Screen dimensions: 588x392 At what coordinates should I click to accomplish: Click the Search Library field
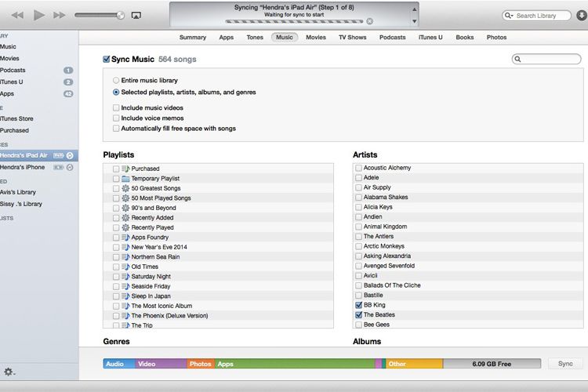(x=536, y=16)
